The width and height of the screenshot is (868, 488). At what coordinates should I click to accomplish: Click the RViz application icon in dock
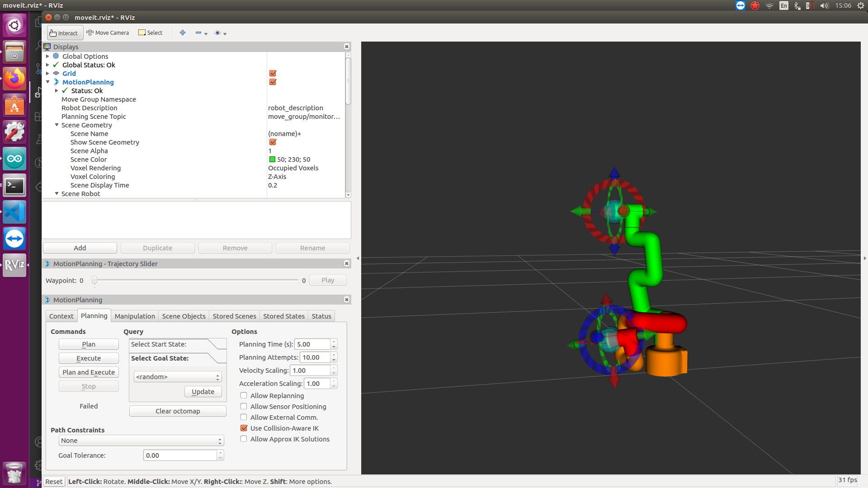point(15,266)
